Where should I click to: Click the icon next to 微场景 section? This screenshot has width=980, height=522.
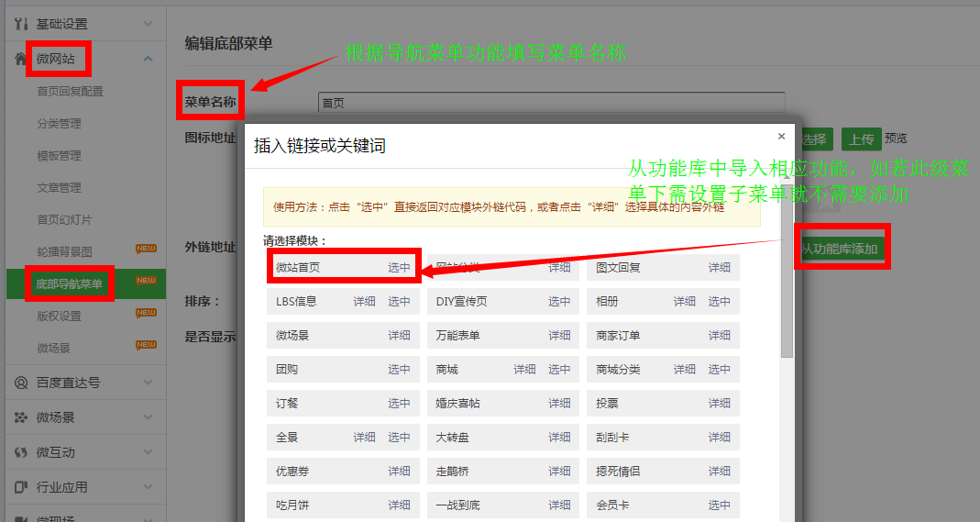click(x=21, y=417)
